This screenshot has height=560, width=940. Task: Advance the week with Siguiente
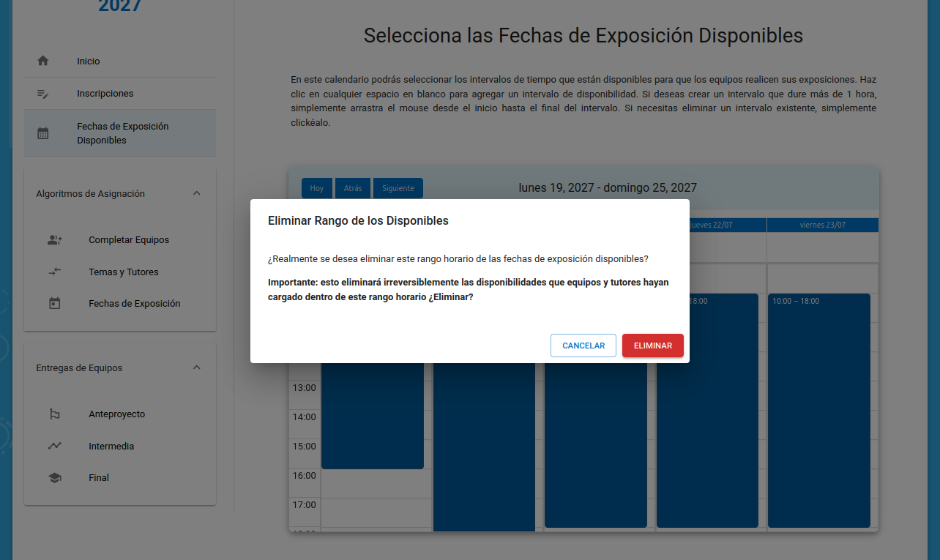pyautogui.click(x=398, y=188)
